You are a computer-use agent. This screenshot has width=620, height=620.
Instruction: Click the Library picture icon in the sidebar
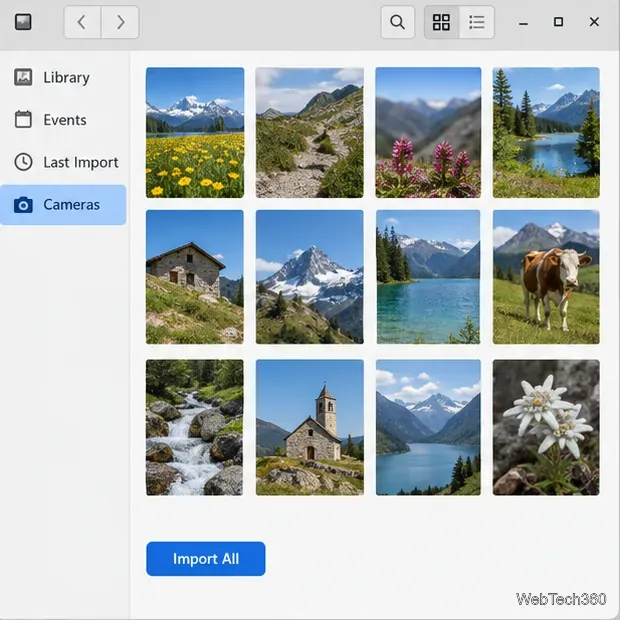click(23, 77)
